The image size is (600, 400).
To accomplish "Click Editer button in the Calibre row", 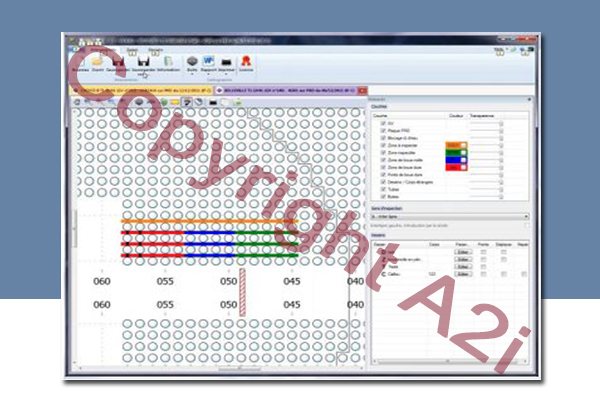I will coord(462,273).
